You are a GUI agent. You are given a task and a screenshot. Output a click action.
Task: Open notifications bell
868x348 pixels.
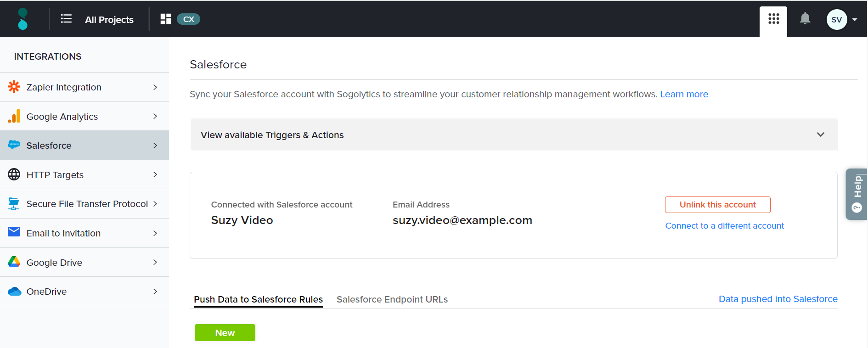click(805, 19)
